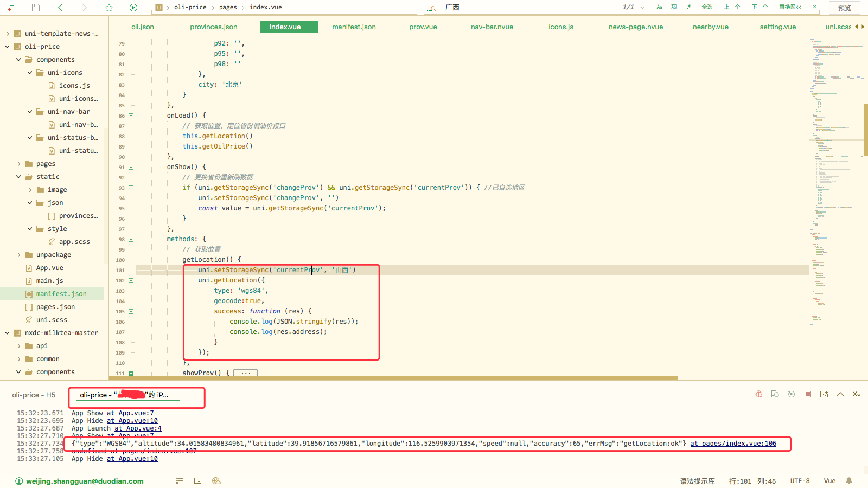Switch to the manifest.json tab
The image size is (868, 488).
(x=354, y=27)
